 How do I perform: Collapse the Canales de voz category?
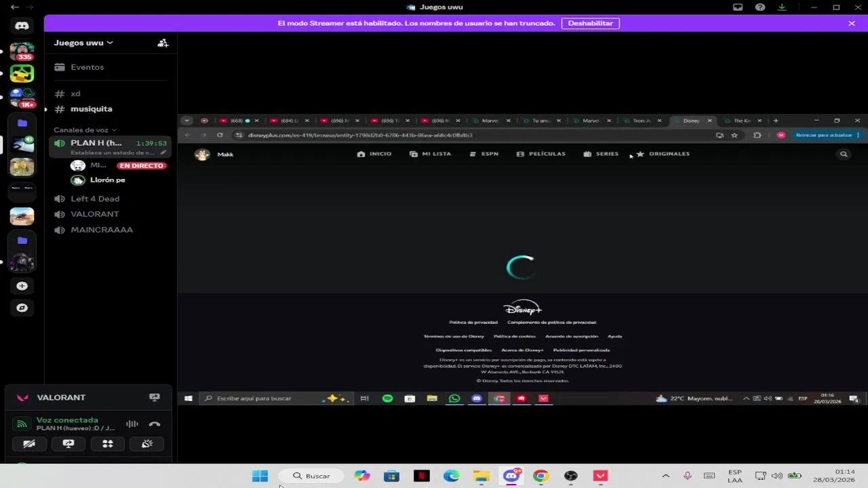click(85, 130)
